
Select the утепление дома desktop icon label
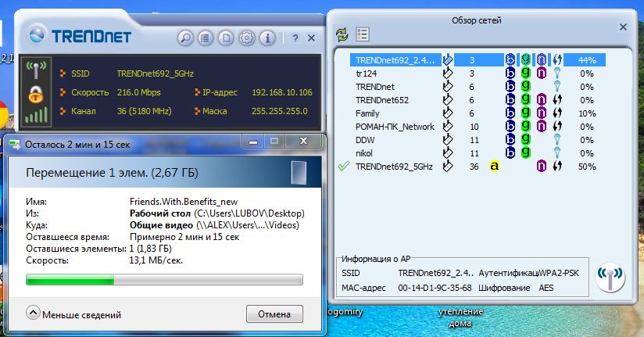(460, 317)
